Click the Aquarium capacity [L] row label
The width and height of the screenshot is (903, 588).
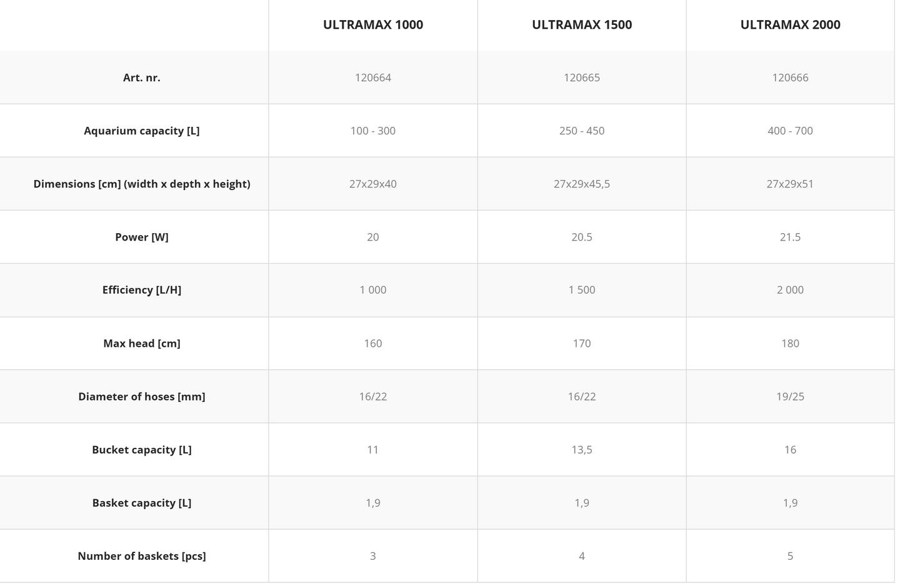(142, 131)
